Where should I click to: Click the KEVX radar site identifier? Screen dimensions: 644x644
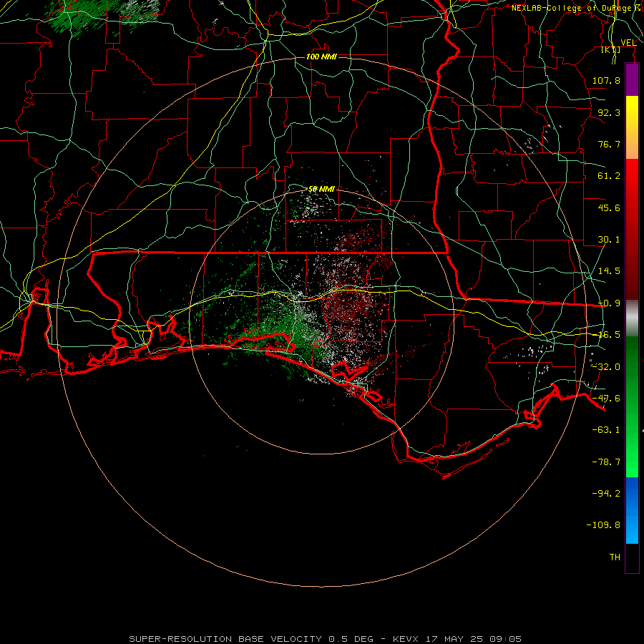[x=407, y=639]
